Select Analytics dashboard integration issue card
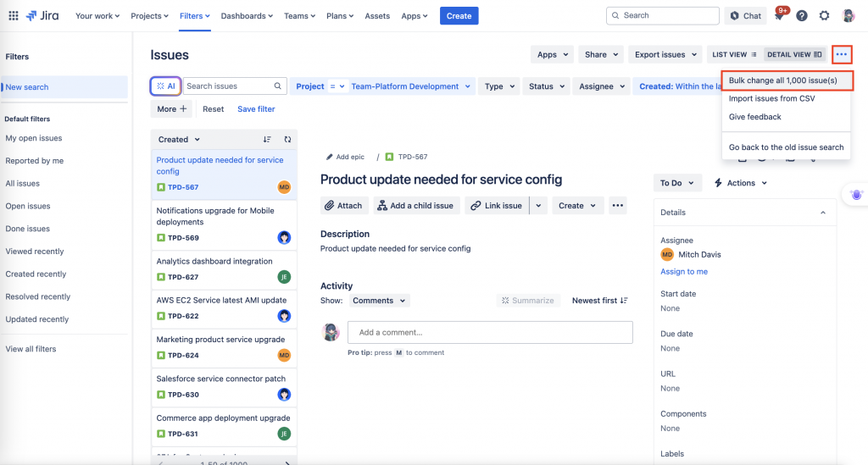 pyautogui.click(x=224, y=269)
